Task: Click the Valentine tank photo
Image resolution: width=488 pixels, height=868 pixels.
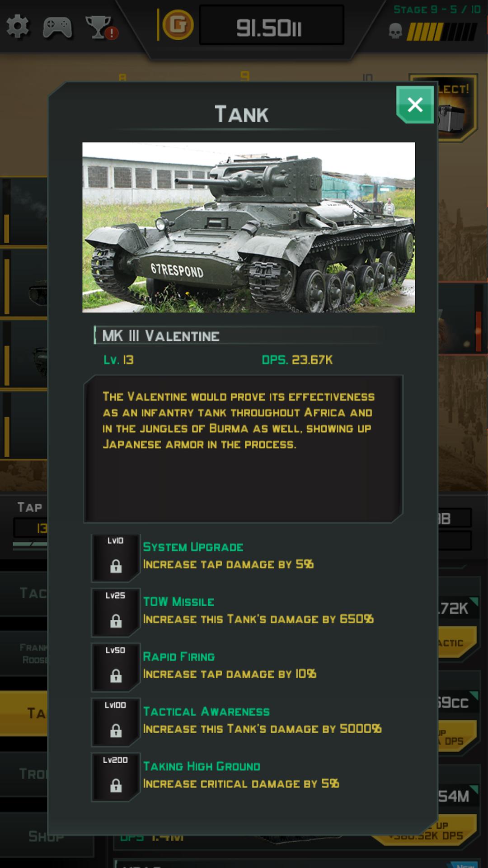Action: 249,227
